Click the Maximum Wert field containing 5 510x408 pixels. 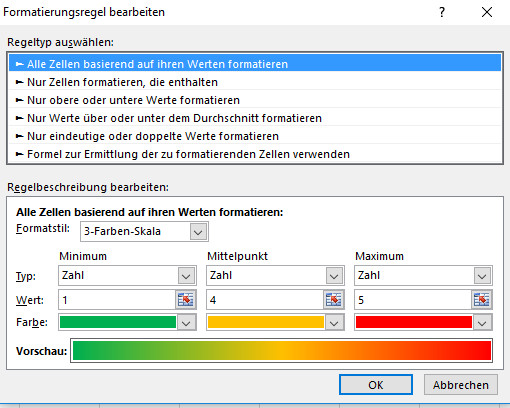click(x=413, y=300)
